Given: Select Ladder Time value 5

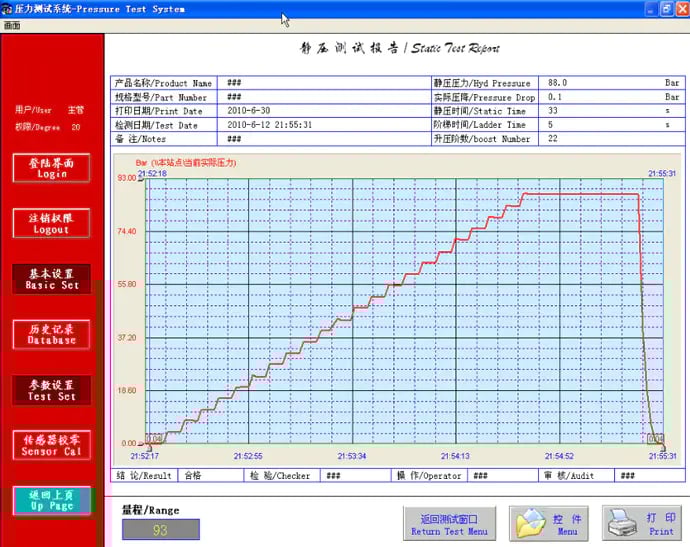Looking at the screenshot, I should (550, 125).
